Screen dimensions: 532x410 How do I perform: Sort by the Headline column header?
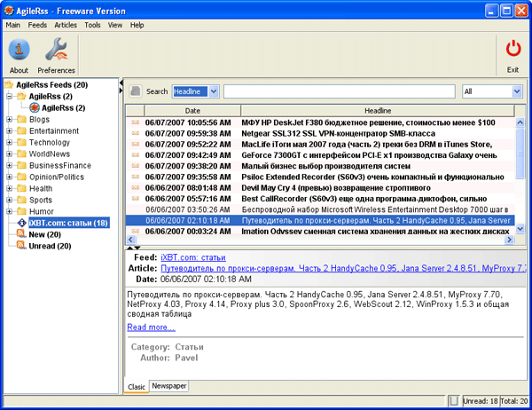(378, 111)
